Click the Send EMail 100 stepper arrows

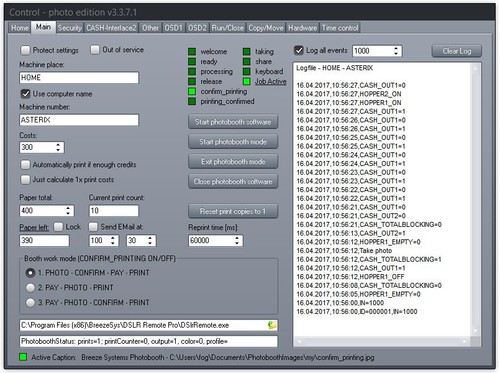pos(113,241)
